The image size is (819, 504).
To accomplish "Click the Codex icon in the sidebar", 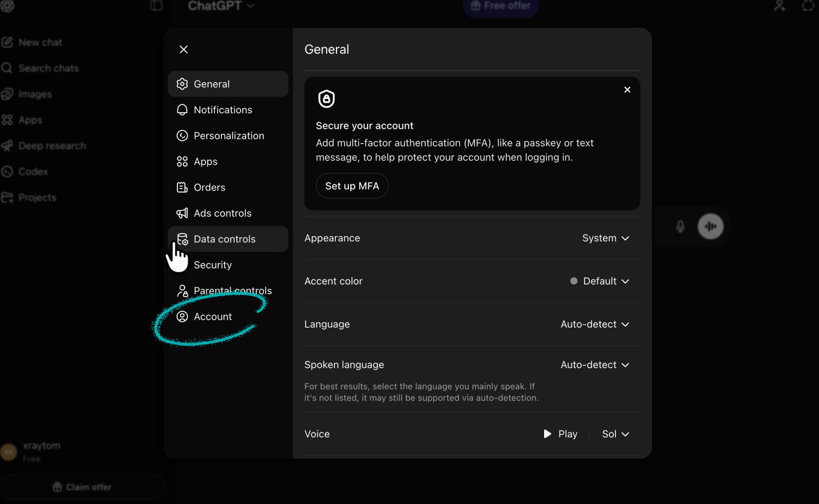I will [x=7, y=172].
